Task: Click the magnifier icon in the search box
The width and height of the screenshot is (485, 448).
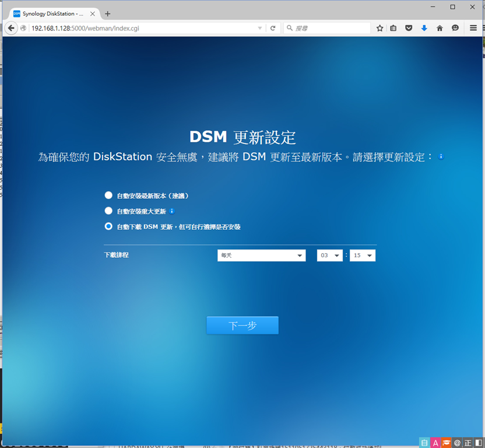Action: [x=290, y=28]
